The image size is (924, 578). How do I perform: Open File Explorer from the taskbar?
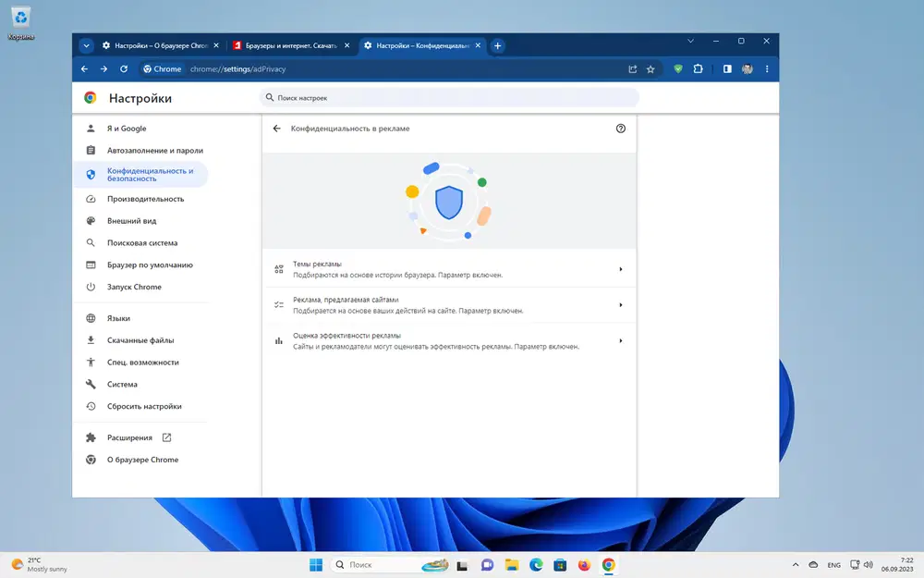click(512, 565)
